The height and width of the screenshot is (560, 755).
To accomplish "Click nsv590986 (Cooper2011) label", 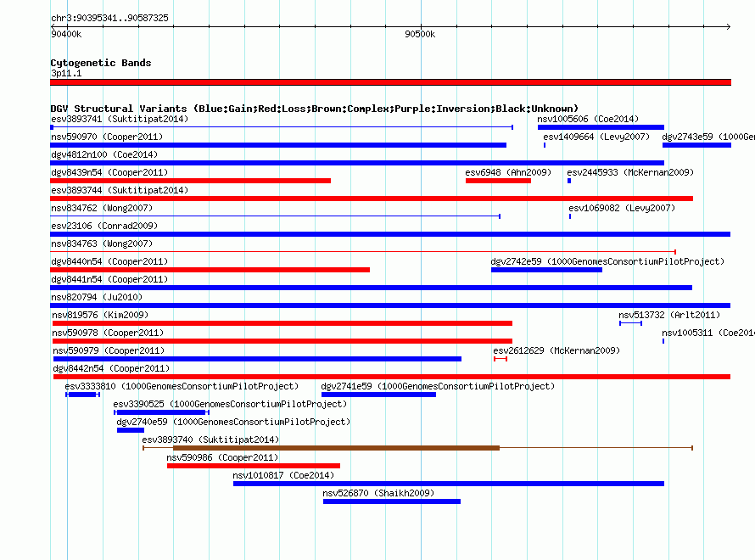I will tap(222, 457).
